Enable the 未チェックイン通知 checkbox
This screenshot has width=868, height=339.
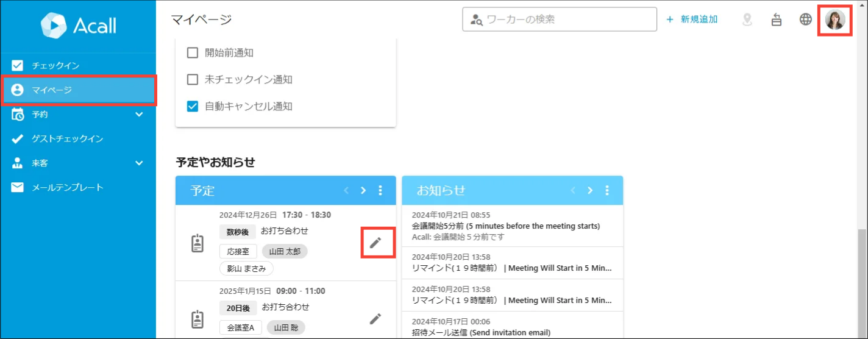193,79
